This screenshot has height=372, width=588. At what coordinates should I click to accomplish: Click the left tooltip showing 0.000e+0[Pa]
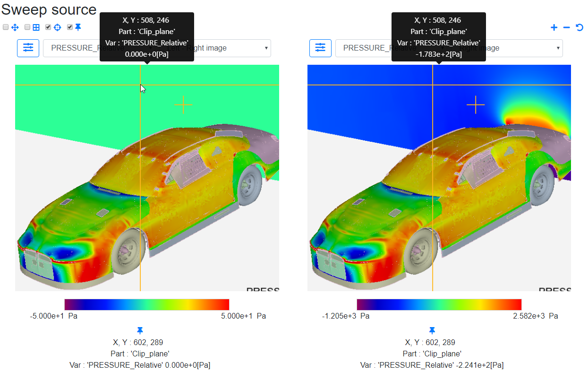tap(147, 37)
